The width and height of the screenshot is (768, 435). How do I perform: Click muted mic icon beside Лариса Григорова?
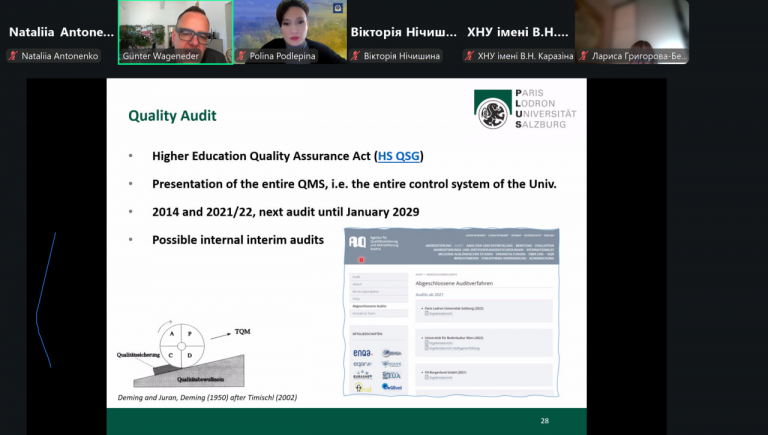585,56
